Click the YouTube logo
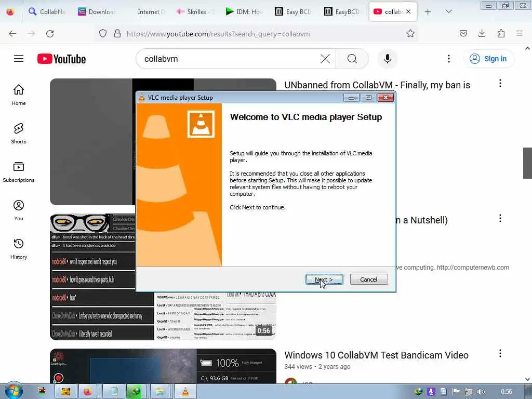Image resolution: width=532 pixels, height=399 pixels. (61, 59)
